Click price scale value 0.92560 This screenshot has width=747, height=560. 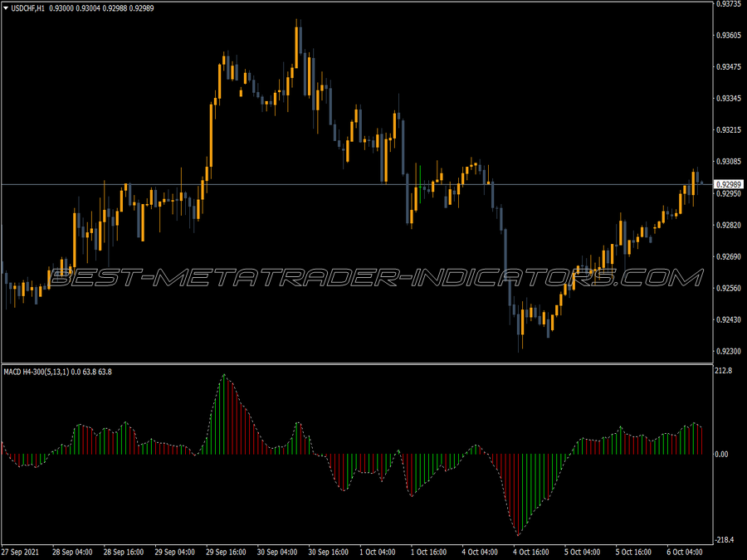point(729,288)
